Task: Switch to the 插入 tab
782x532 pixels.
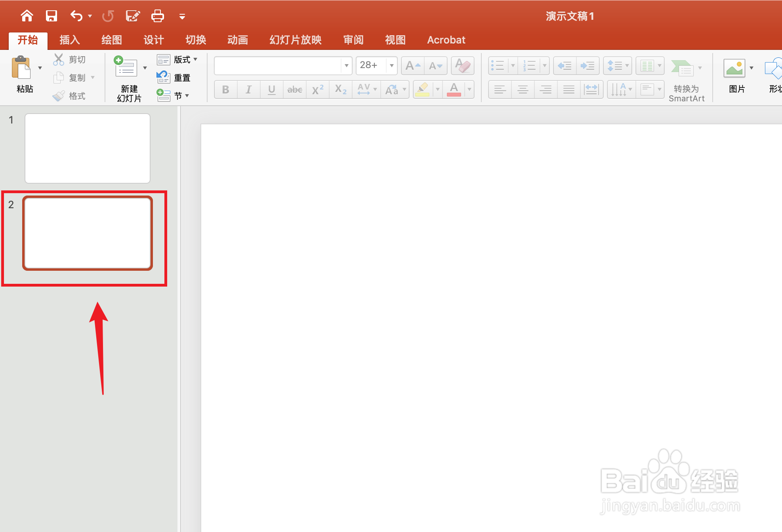Action: 70,40
